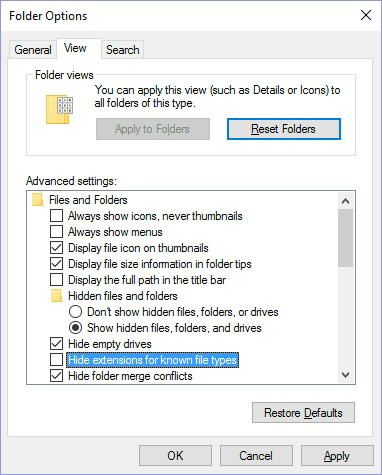Enable Display the full path in title bar

[56, 280]
